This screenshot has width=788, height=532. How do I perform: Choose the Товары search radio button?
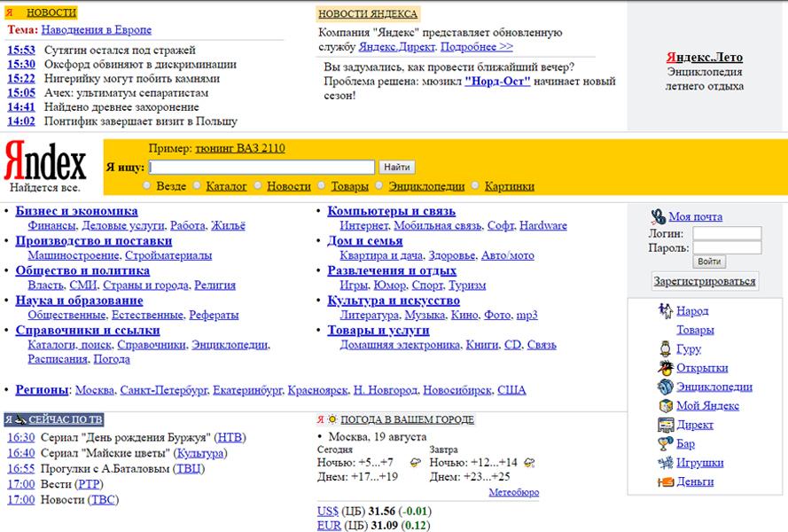322,186
